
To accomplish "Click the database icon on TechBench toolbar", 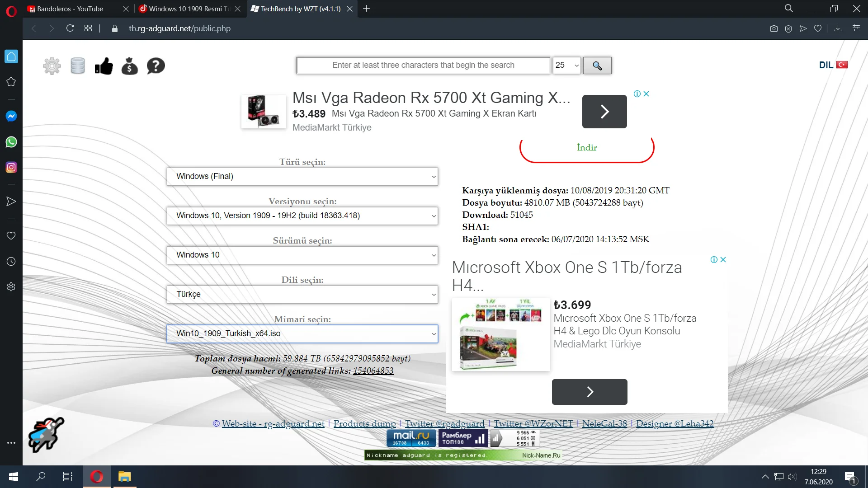I will 78,66.
